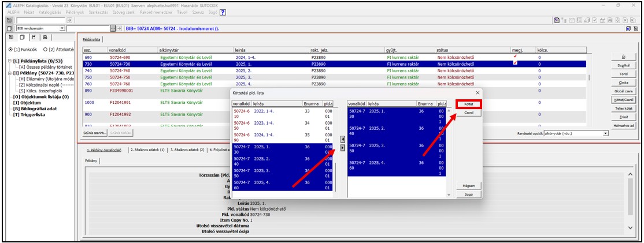This screenshot has height=243, width=644.
Task: Sort by the alkönyvtár column header
Action: 196,50
